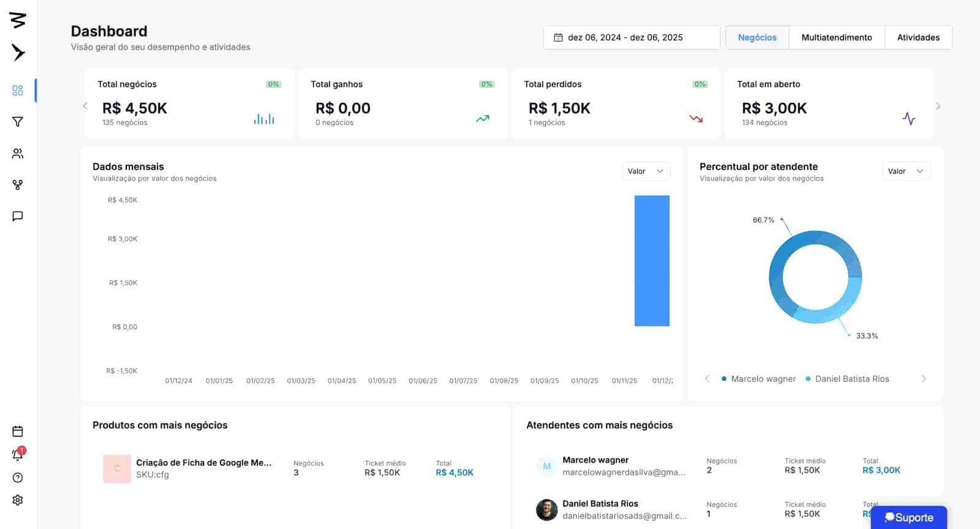Open the contacts people icon in sidebar

(18, 154)
